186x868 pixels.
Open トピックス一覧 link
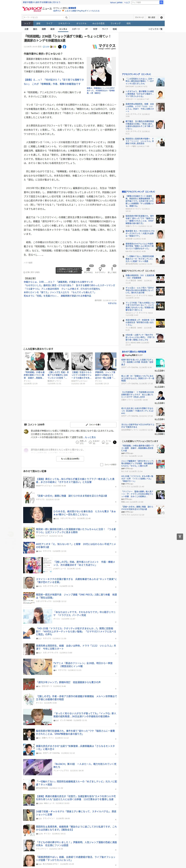tap(155, 29)
